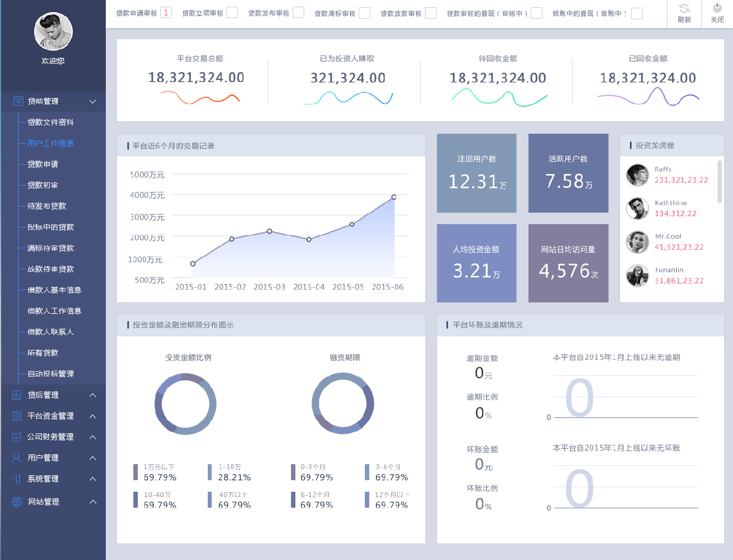The height and width of the screenshot is (560, 733).
Task: Click the 活跃用户数 7.58万 card
Action: click(x=568, y=173)
